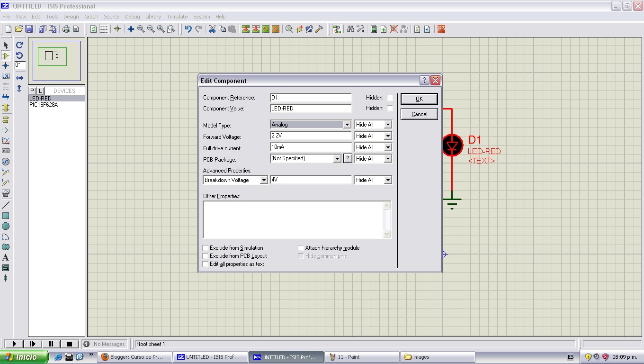Click the L library button in DEVICES panel

tap(40, 91)
